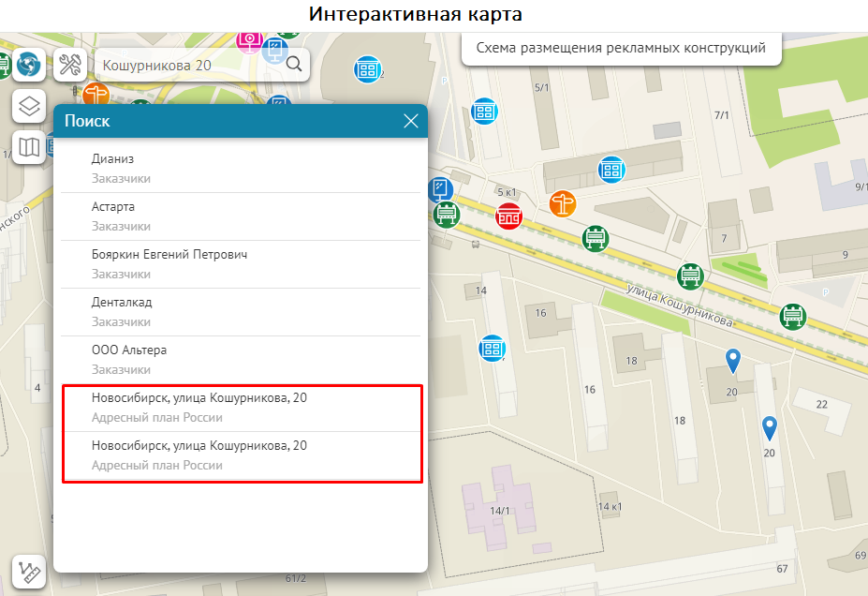Click the pink video-screen marker on the map
Viewport: 868px width, 596px height.
click(250, 38)
